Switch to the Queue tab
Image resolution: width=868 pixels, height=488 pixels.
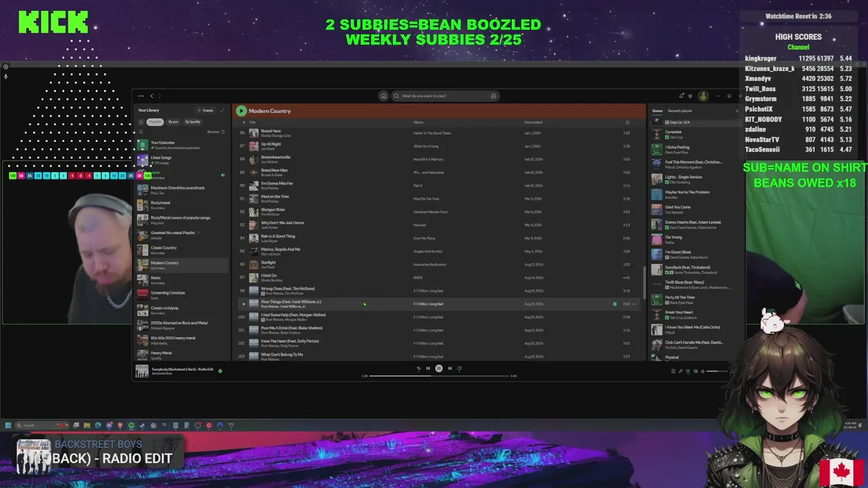(657, 110)
